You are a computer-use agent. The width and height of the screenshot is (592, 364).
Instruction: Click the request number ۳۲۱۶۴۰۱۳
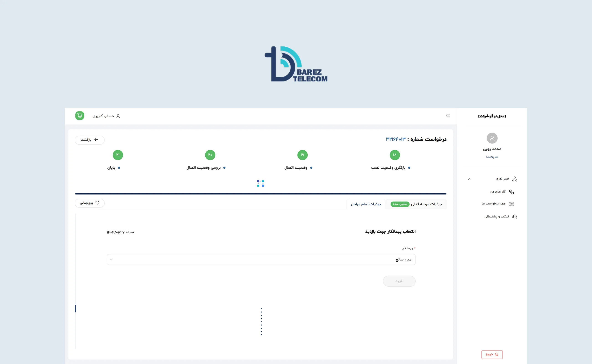pyautogui.click(x=396, y=139)
